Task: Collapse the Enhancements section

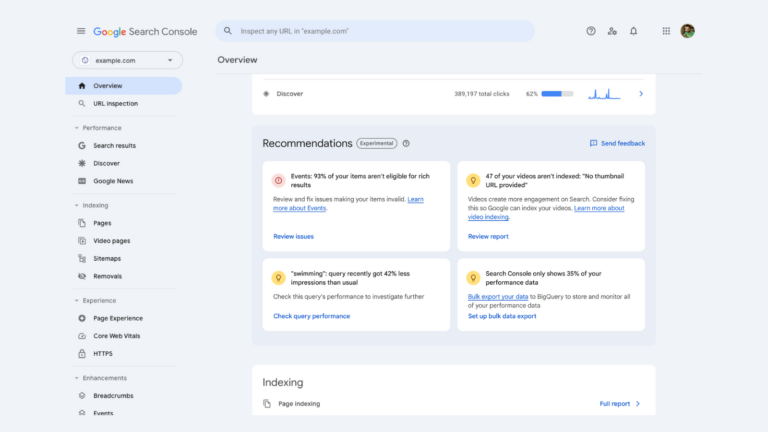Action: pos(76,378)
